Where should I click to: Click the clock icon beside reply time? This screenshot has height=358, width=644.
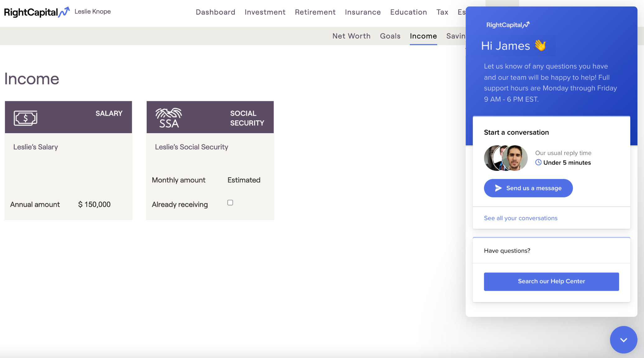[539, 162]
